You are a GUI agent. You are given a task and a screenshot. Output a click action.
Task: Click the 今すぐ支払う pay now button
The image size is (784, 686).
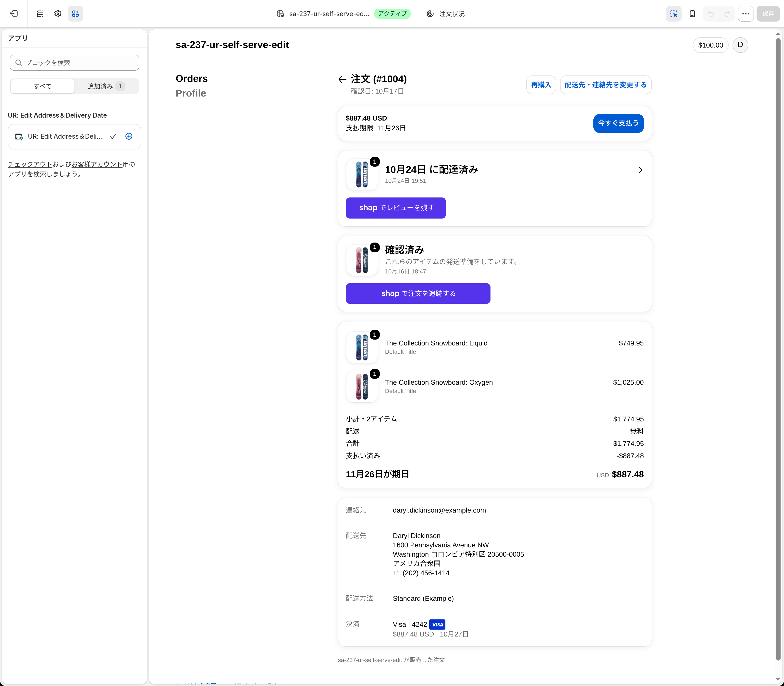[618, 123]
